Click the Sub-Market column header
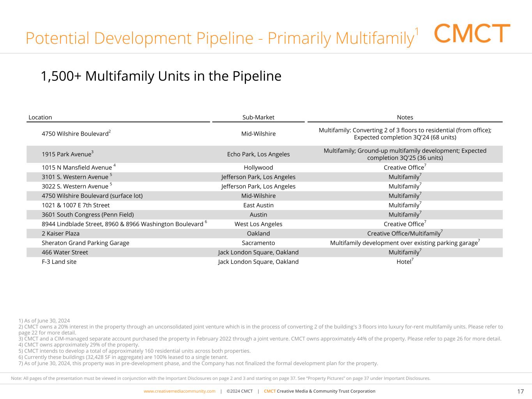Image resolution: width=532 pixels, height=399 pixels. pyautogui.click(x=258, y=117)
